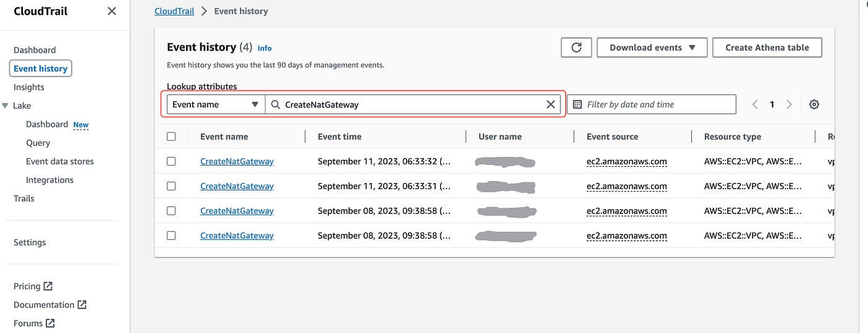Close the CloudTrail navigation sidebar
The height and width of the screenshot is (333, 868).
click(112, 11)
